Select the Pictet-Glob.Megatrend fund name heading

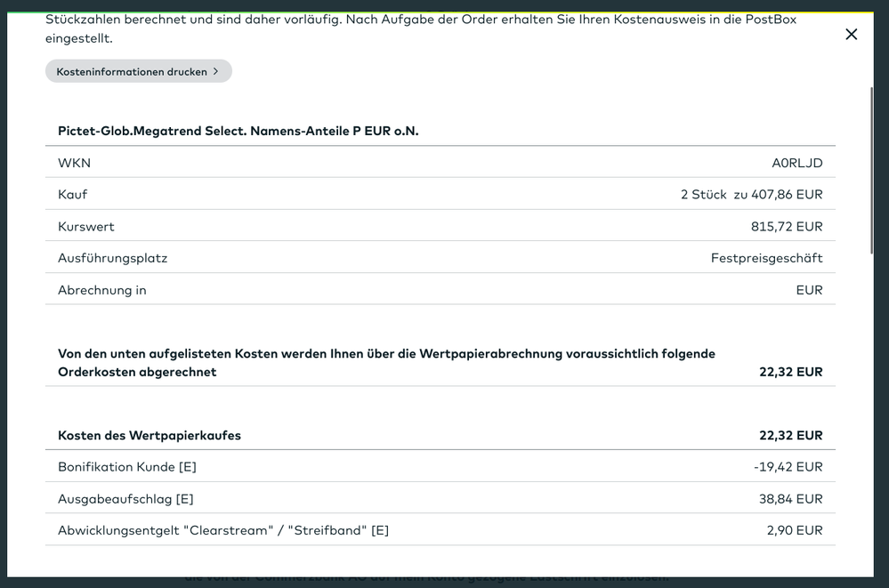coord(238,131)
